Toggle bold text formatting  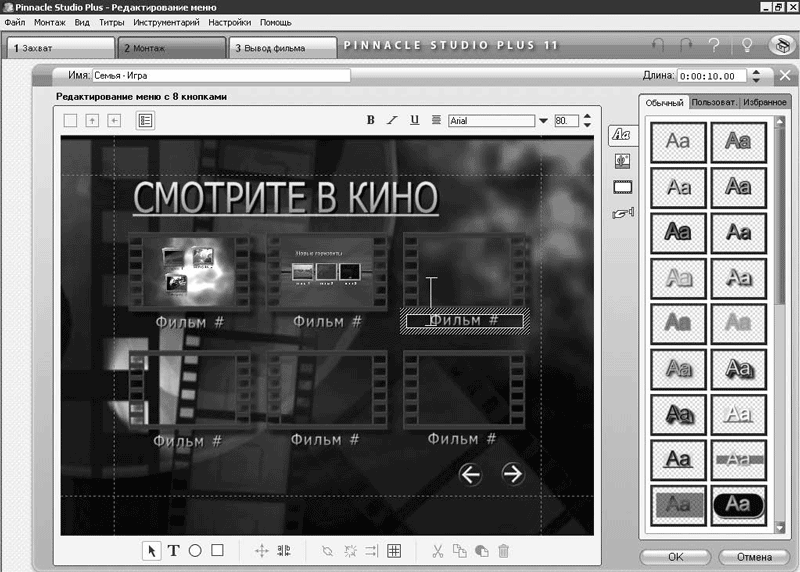(x=371, y=120)
